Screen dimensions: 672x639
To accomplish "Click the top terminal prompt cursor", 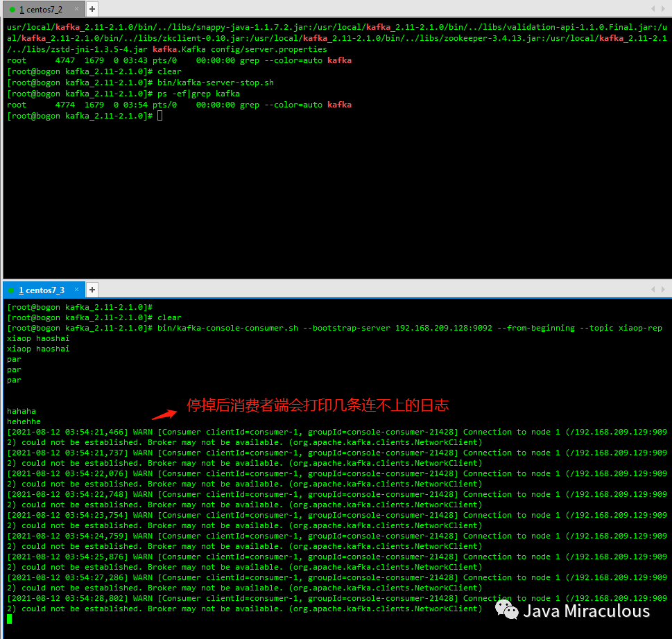I will click(160, 116).
